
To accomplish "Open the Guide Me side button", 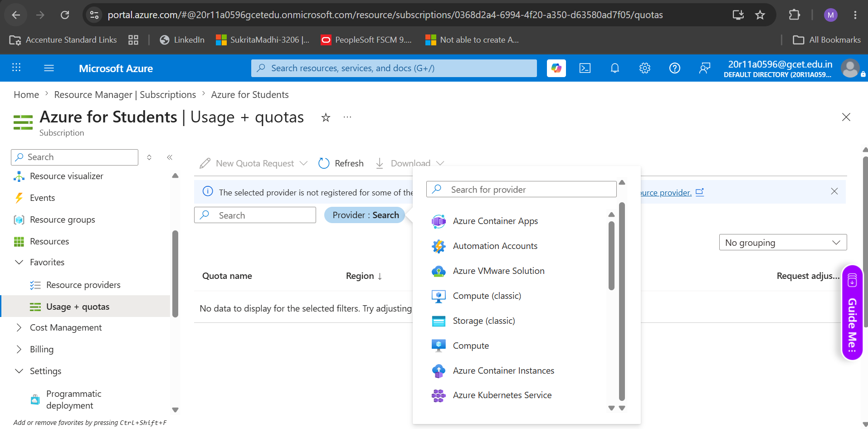I will click(x=852, y=312).
